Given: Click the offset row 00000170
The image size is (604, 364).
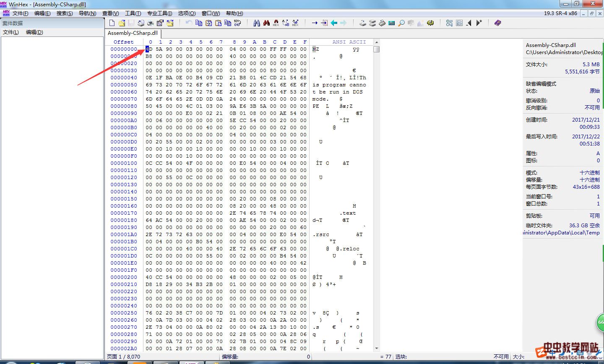Looking at the screenshot, I should [124, 213].
